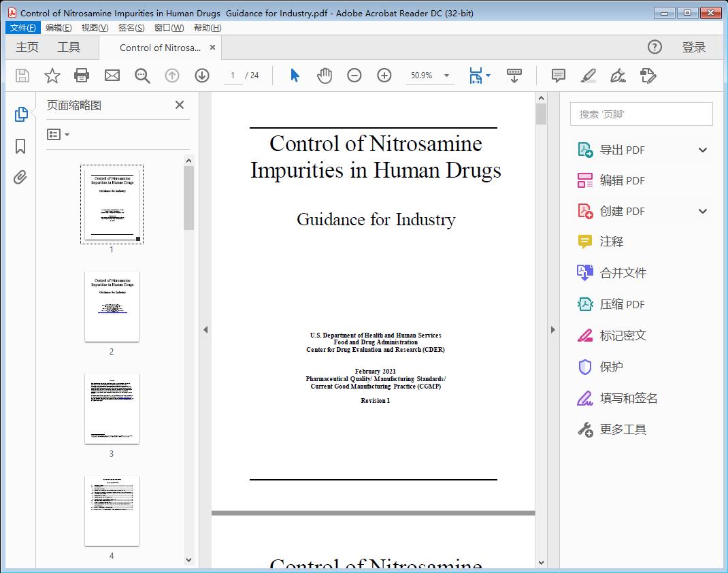Open the 标记密文 redact tool
728x573 pixels.
coord(623,335)
